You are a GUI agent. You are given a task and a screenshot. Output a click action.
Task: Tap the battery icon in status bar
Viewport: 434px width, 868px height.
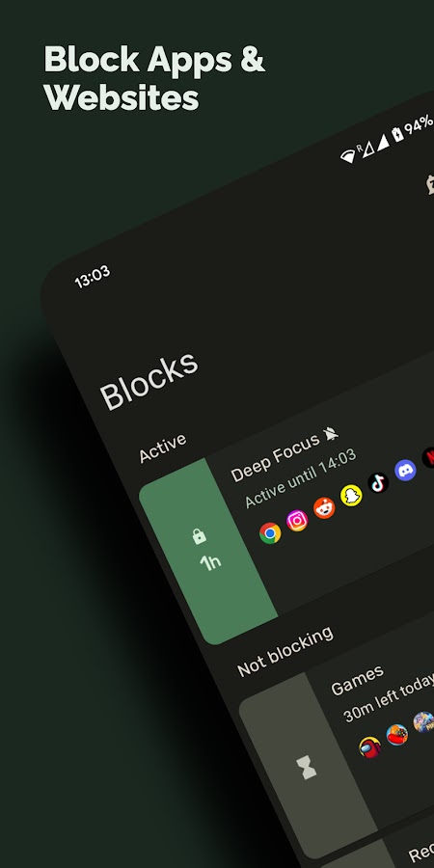(x=397, y=134)
